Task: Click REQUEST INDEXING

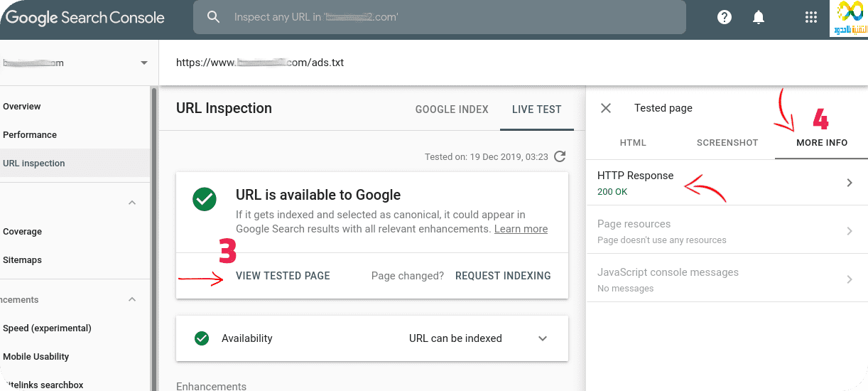Action: [x=503, y=276]
